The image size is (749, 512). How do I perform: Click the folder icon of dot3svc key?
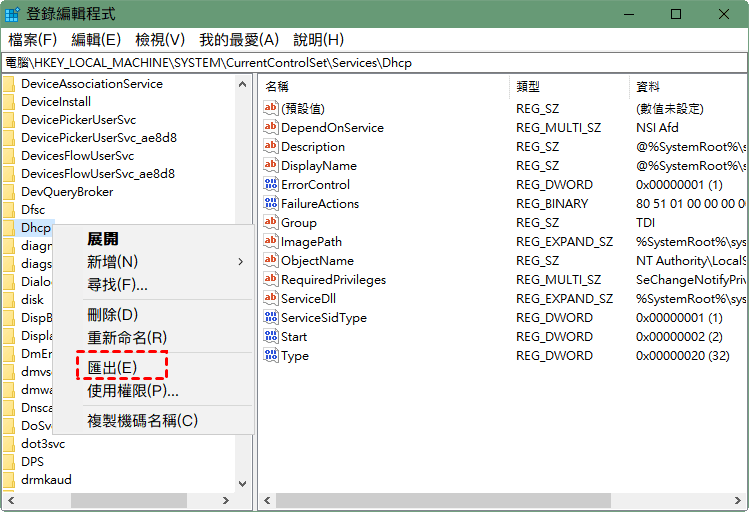9,444
